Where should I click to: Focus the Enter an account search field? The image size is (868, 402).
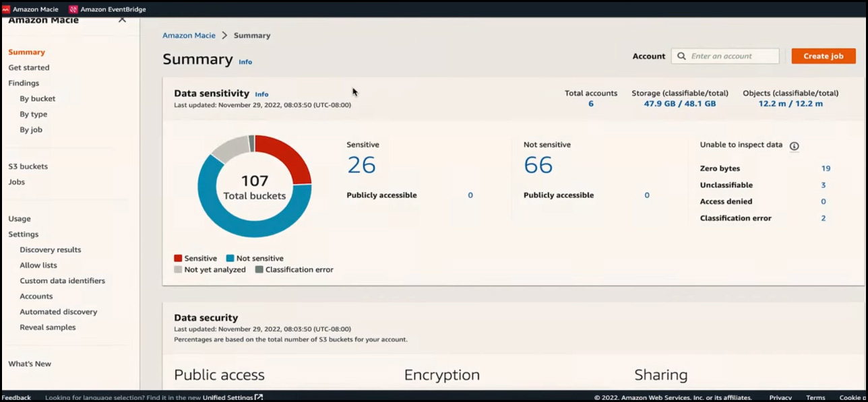point(725,56)
